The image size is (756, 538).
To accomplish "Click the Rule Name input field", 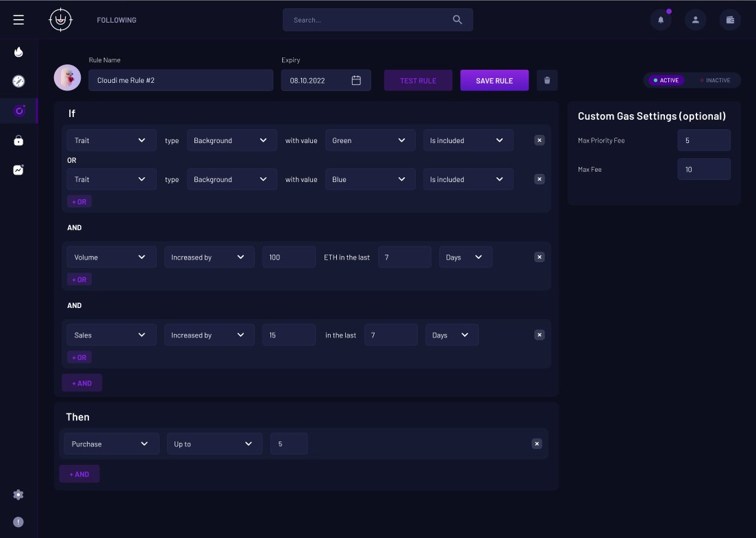I will (x=180, y=80).
